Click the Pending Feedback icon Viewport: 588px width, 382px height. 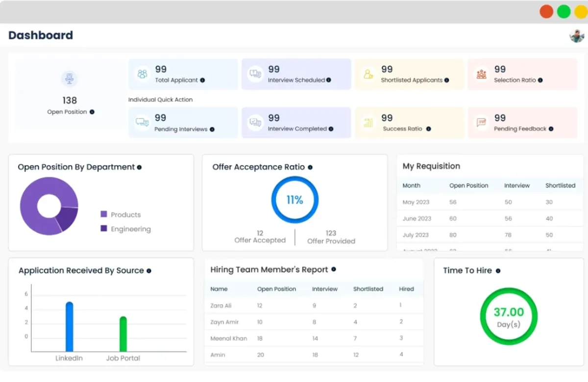481,122
